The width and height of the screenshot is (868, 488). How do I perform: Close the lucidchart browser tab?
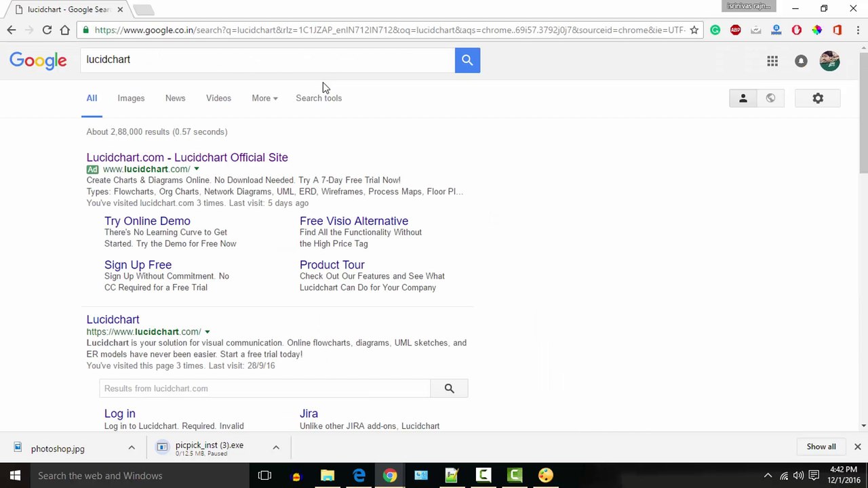tap(120, 9)
